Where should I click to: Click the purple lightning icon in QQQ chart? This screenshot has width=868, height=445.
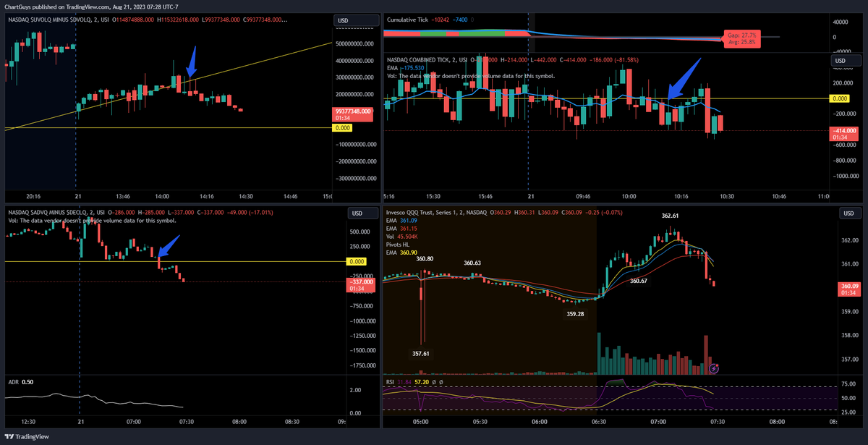tap(715, 368)
